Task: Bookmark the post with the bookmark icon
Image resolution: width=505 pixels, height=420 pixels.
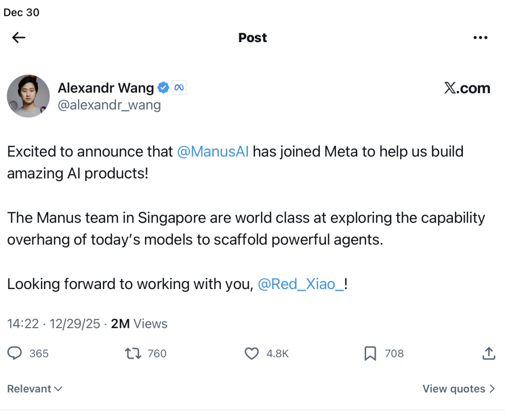Action: coord(370,354)
